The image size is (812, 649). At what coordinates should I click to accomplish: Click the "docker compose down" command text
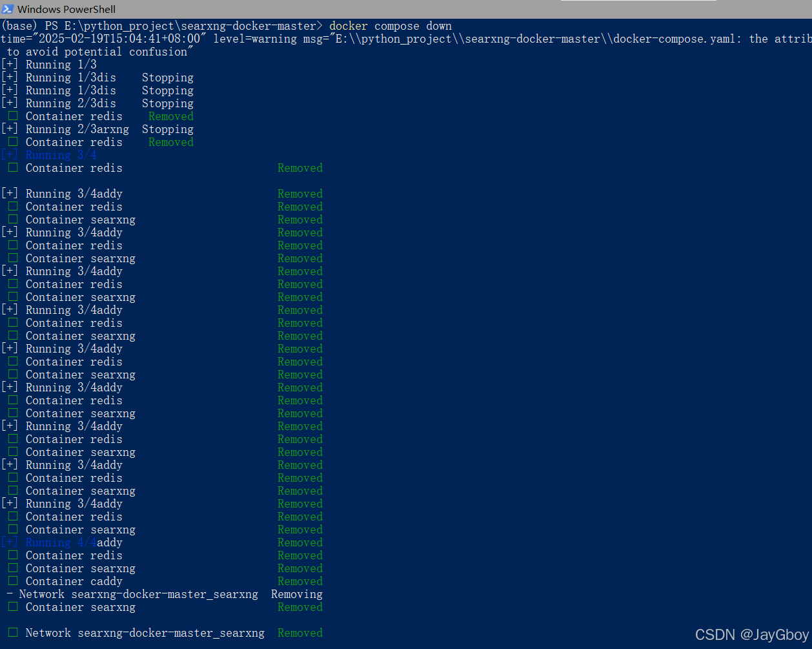[x=391, y=26]
